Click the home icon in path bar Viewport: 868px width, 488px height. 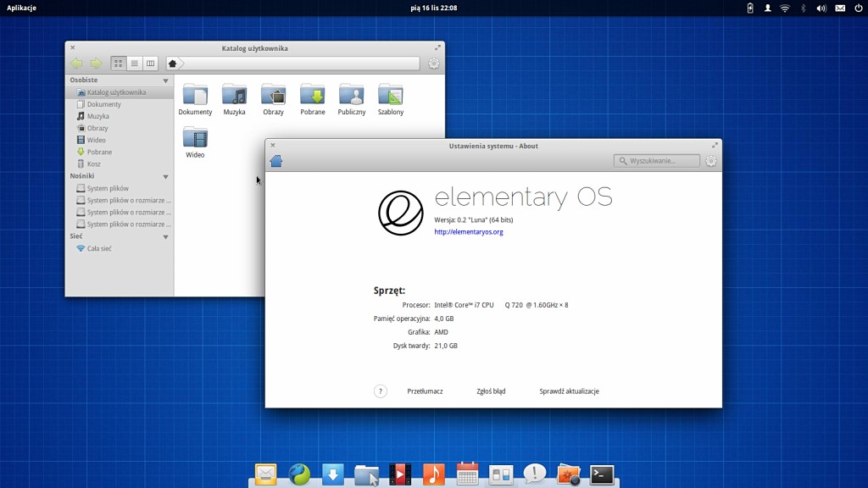[172, 64]
